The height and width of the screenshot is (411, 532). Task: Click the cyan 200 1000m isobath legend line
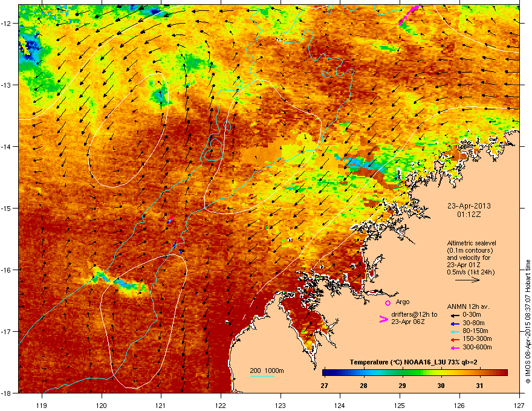[262, 376]
